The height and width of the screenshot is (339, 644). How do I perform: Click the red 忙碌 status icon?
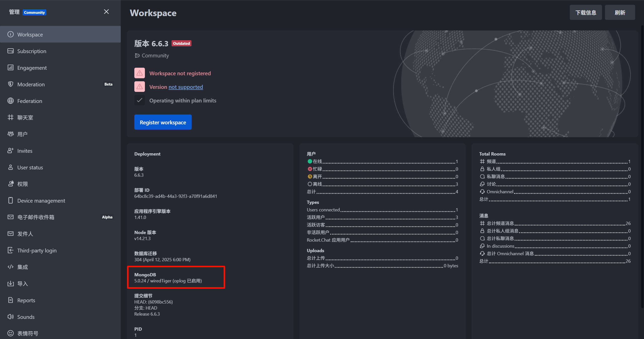point(310,169)
